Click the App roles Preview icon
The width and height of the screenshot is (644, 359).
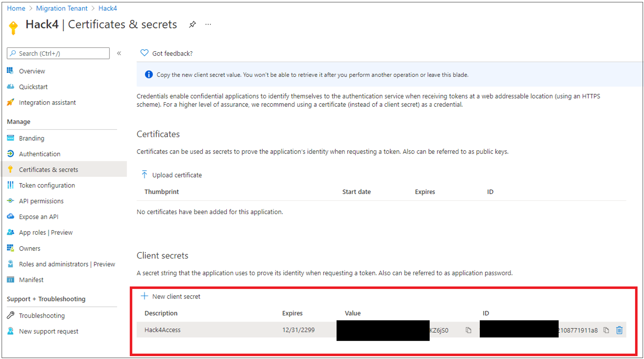(10, 232)
